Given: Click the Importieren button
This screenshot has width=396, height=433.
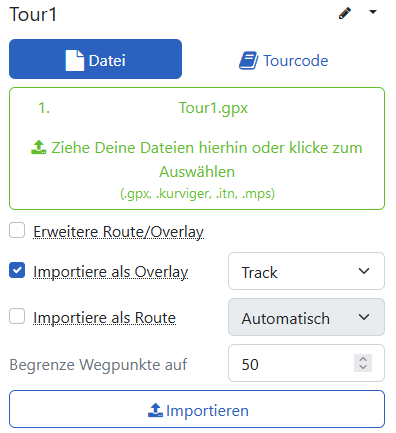Looking at the screenshot, I should point(197,409).
